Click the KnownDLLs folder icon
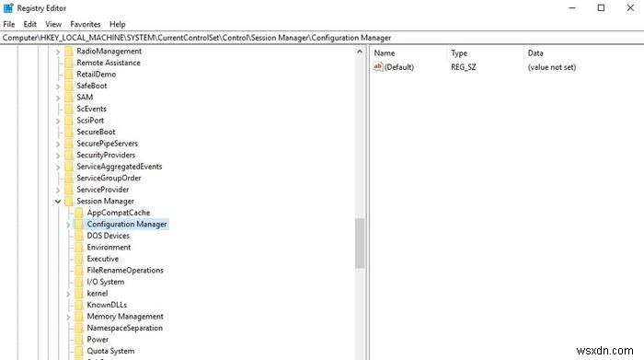This screenshot has height=360, width=644. (x=79, y=305)
